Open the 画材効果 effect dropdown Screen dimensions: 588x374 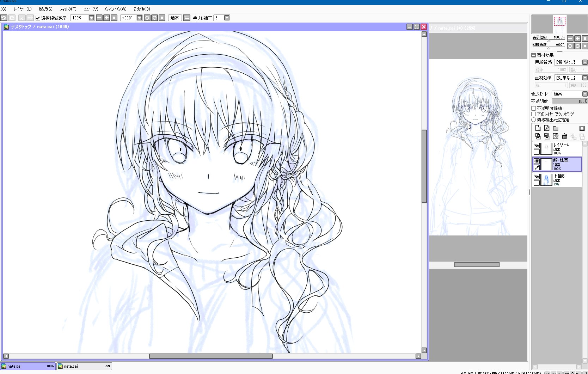[x=585, y=78]
